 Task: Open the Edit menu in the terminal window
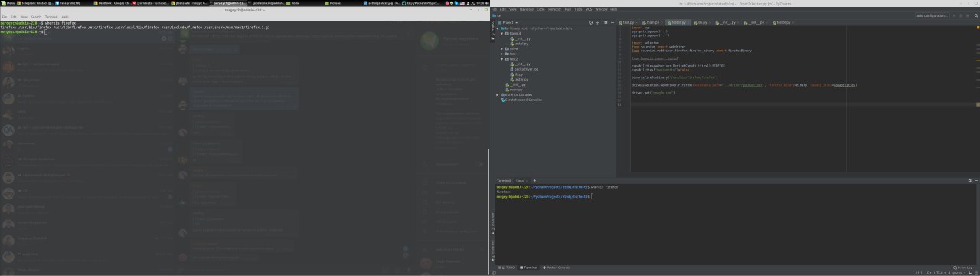(13, 16)
